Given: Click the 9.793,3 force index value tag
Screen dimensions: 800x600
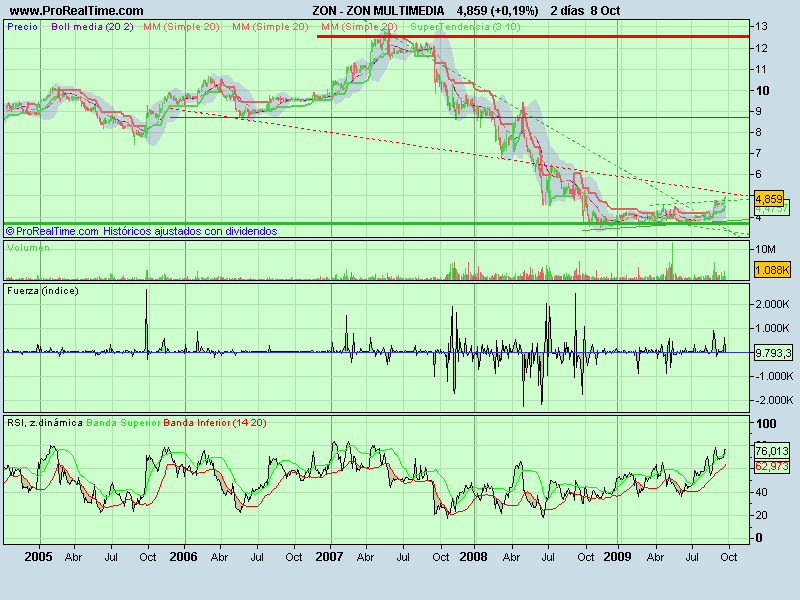Looking at the screenshot, I should point(773,353).
